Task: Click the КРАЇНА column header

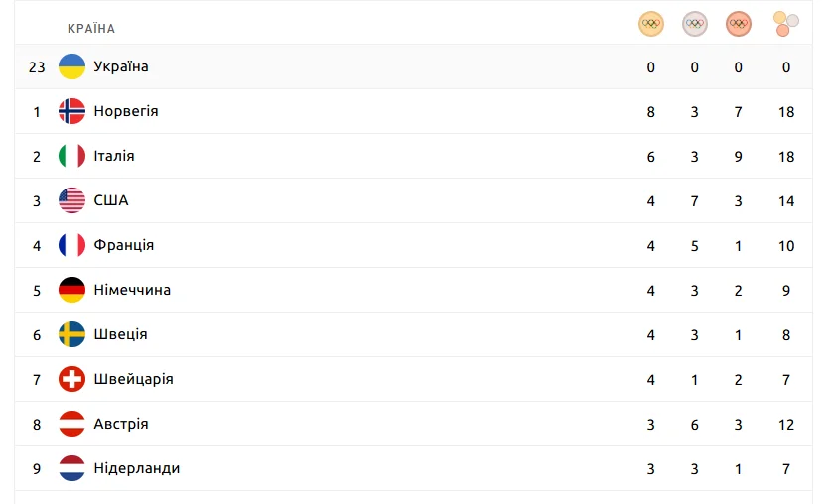Action: (x=91, y=29)
